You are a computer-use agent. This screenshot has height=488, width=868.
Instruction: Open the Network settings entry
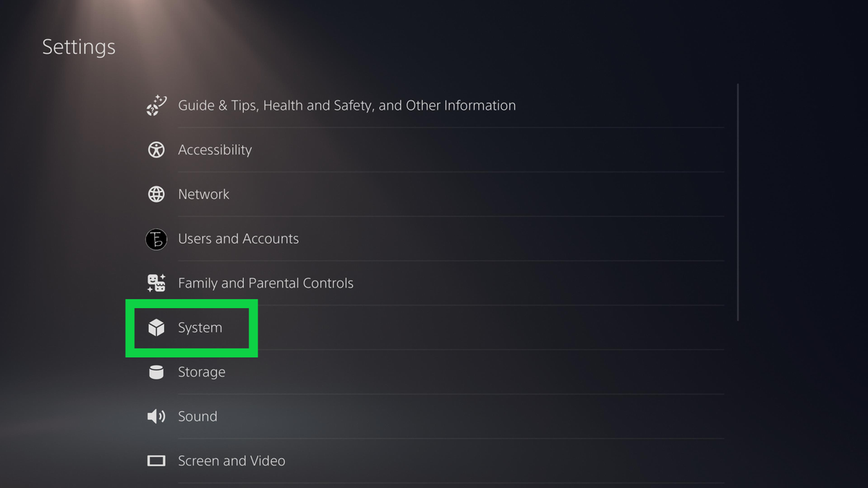(x=204, y=194)
